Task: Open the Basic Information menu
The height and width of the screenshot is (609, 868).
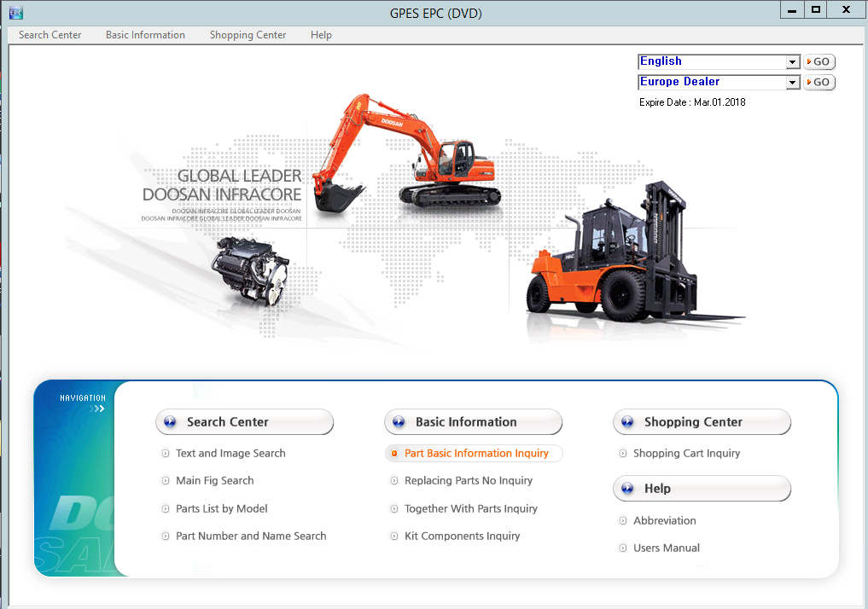Action: point(145,35)
